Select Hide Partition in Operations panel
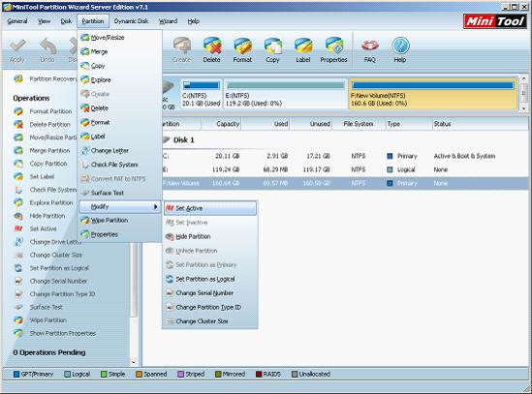Viewport: 532px width, 394px height. pos(40,216)
